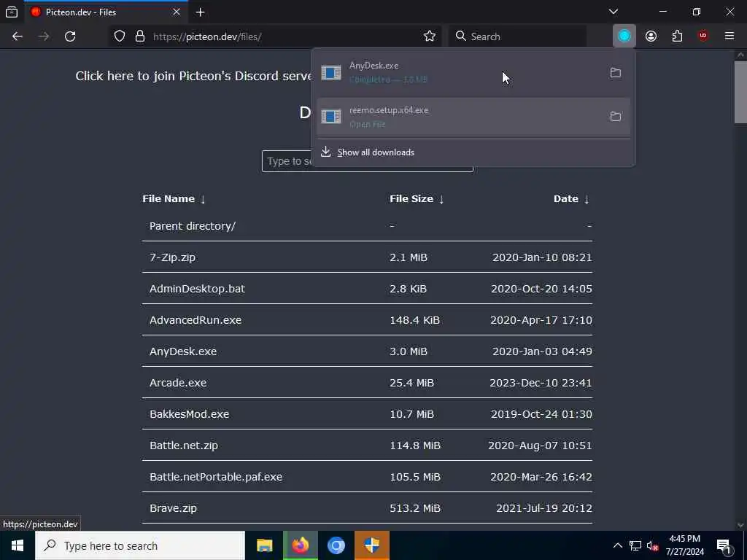Open the network icon in system tray
This screenshot has width=747, height=560.
coord(635,545)
